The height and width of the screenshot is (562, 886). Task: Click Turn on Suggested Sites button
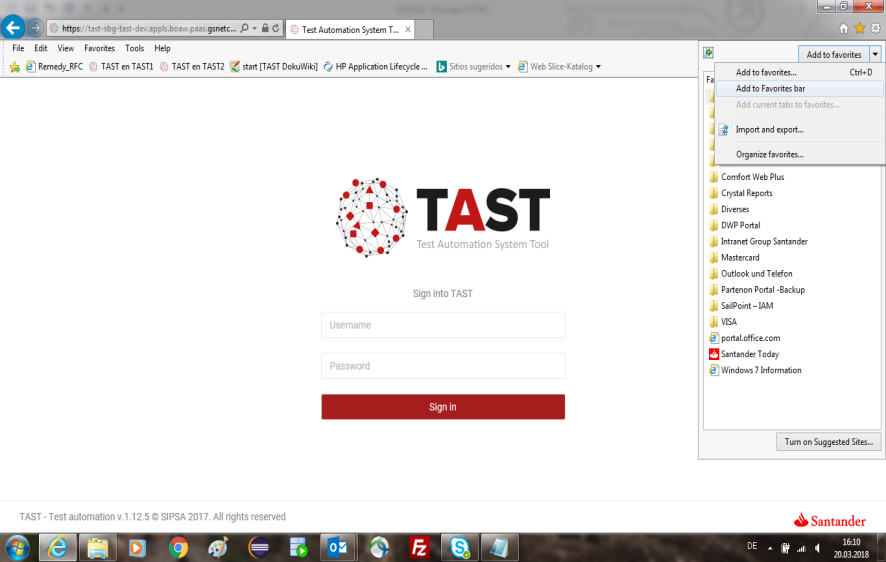click(828, 442)
